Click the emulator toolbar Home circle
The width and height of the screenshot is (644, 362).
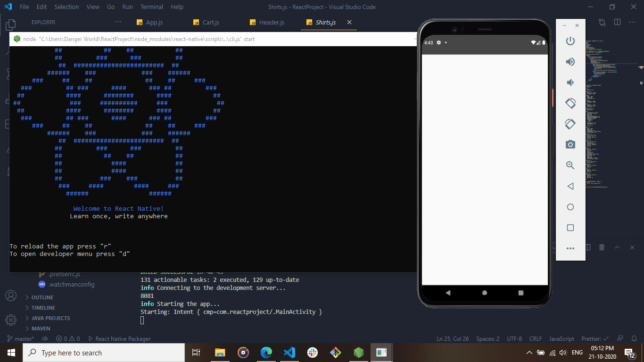tap(570, 207)
